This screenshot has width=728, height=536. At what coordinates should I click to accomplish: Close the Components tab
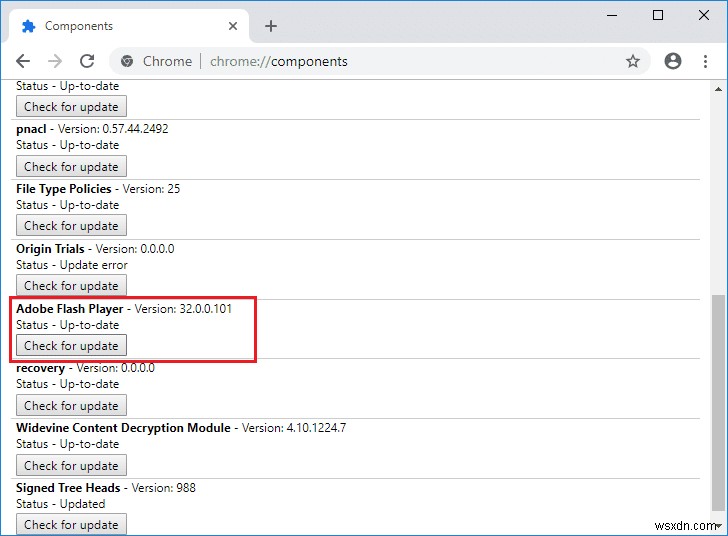coord(233,26)
